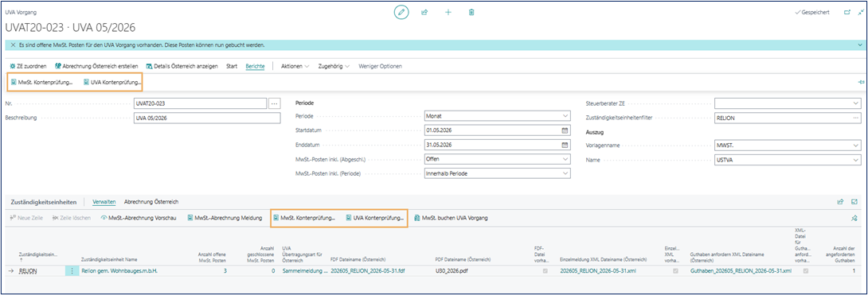Click the pin icon on action bar
868x295 pixels.
click(x=861, y=83)
